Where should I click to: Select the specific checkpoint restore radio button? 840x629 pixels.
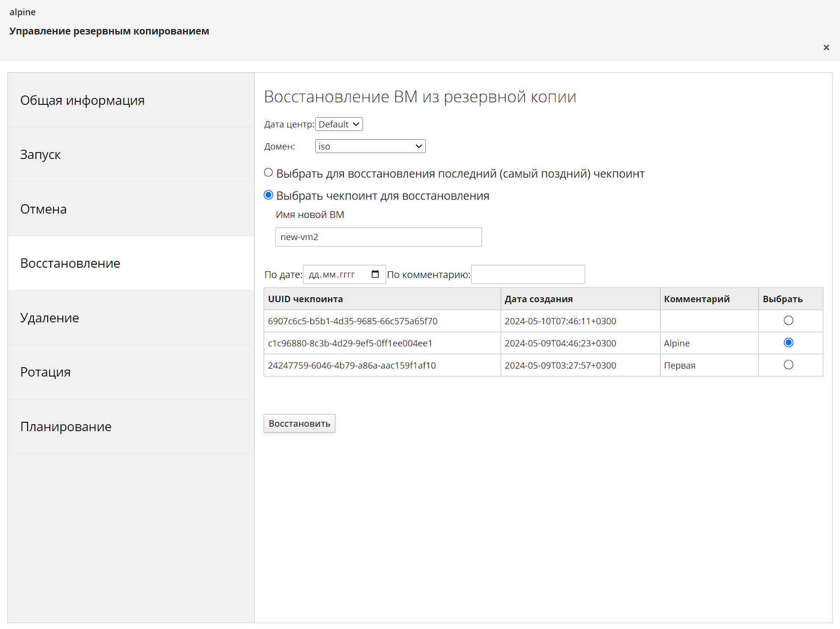pos(269,195)
